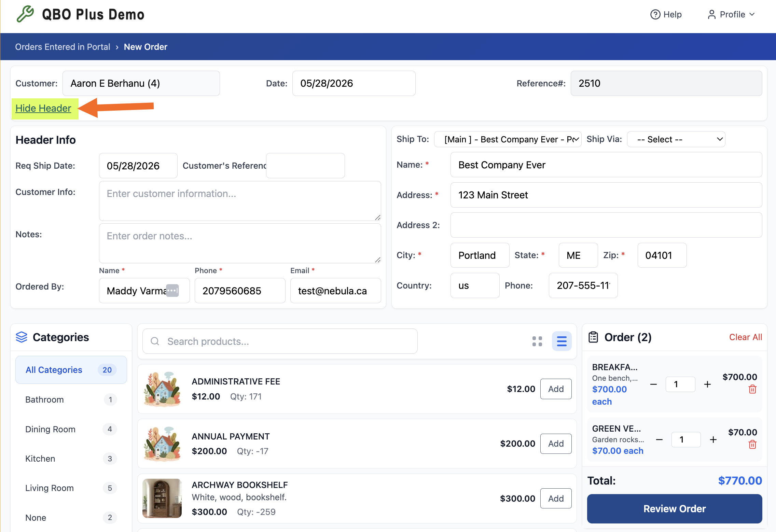Decrease quantity for GREEN VE... item

tap(659, 439)
